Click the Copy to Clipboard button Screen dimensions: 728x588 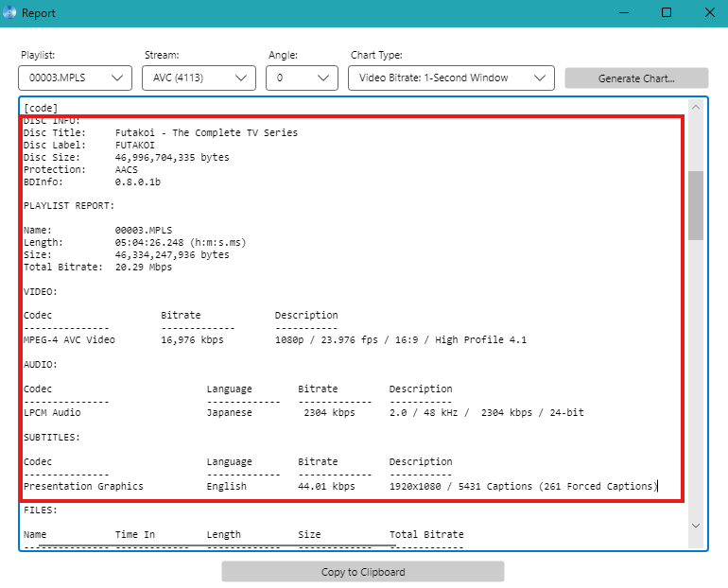[x=363, y=572]
